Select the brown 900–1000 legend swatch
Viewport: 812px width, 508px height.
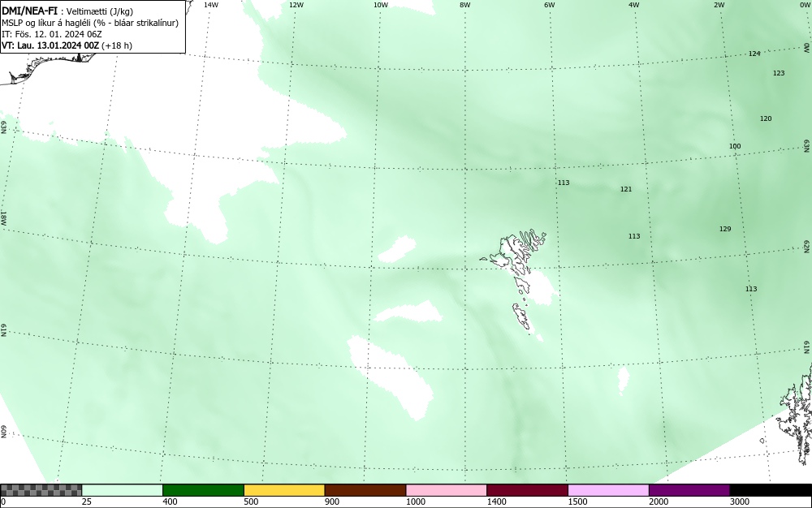coord(365,490)
